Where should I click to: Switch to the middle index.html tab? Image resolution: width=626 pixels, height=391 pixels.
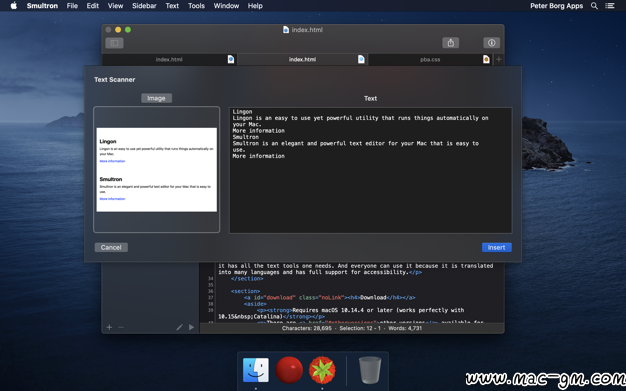[x=302, y=60]
